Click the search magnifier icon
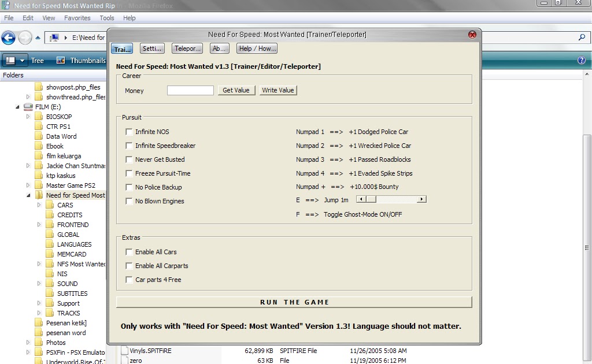Image resolution: width=592 pixels, height=364 pixels. [x=582, y=37]
